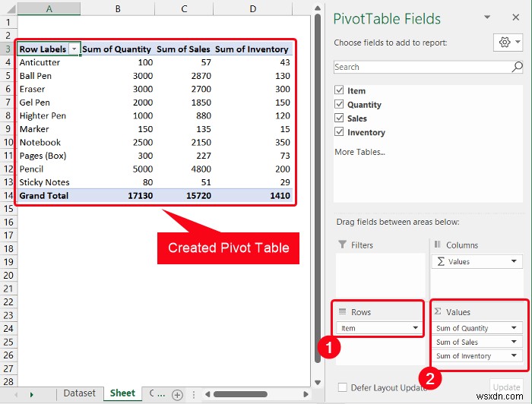Select the Marker cell
The image size is (532, 404).
coord(49,129)
